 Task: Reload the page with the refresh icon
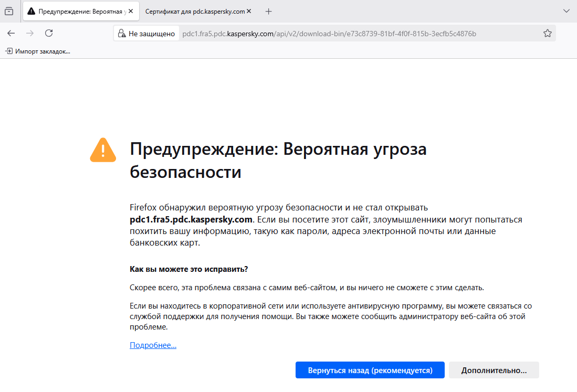pyautogui.click(x=49, y=33)
